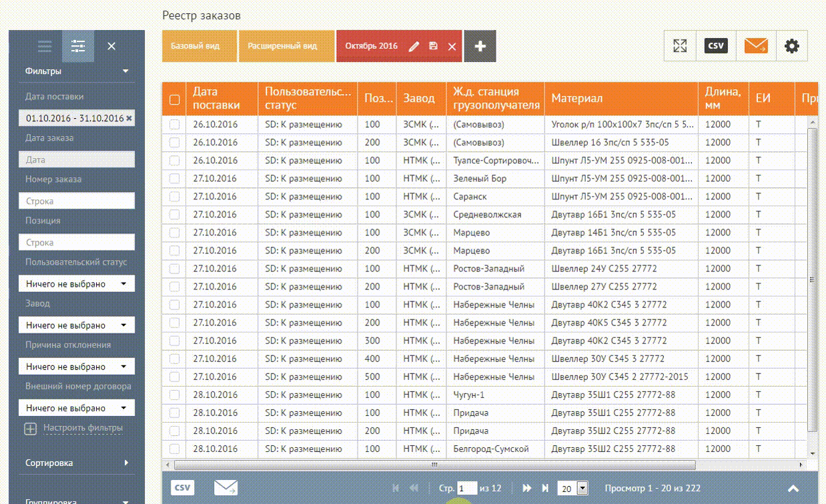Viewport: 826px width, 504px height.
Task: Click the fullscreen expand icon
Action: click(x=680, y=46)
